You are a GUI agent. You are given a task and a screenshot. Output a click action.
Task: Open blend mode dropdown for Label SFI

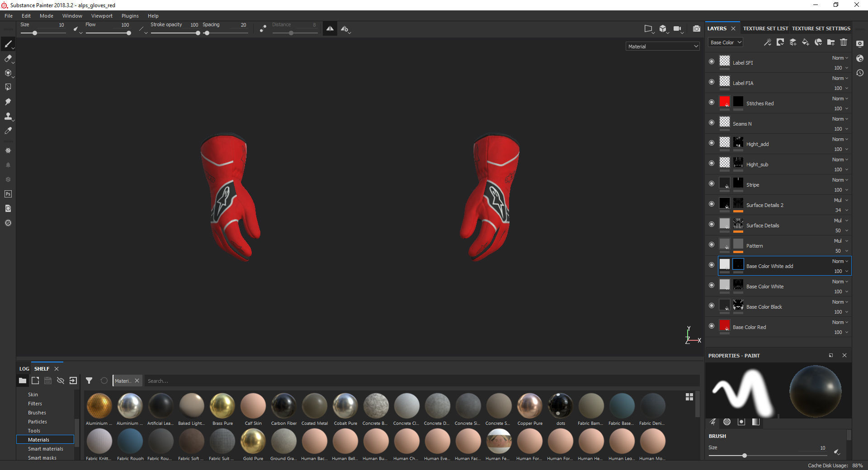840,58
